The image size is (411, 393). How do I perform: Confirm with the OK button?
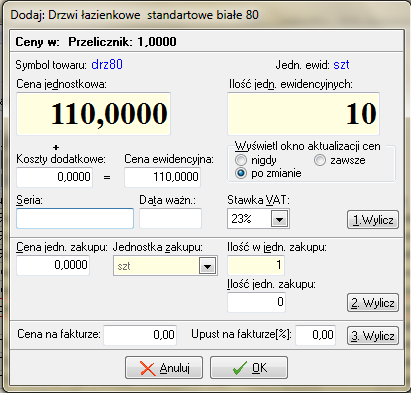[x=249, y=368]
